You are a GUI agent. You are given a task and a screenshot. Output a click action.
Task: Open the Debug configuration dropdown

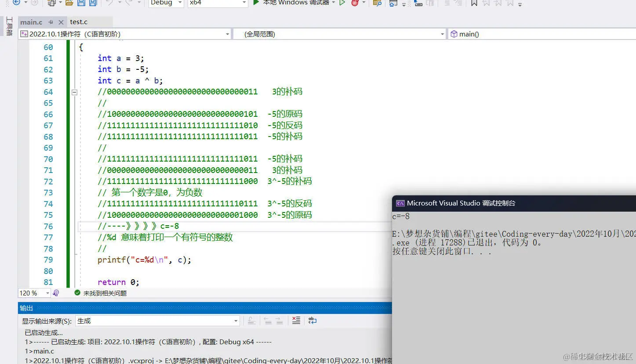coord(166,3)
